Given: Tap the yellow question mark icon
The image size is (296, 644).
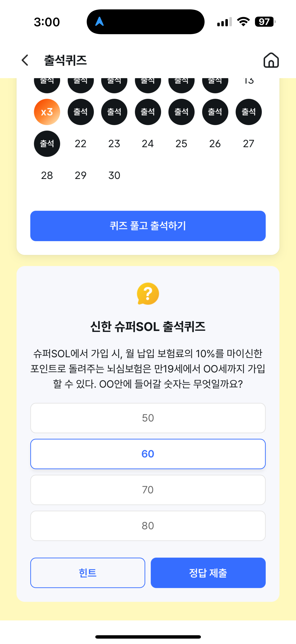Looking at the screenshot, I should pos(148,293).
